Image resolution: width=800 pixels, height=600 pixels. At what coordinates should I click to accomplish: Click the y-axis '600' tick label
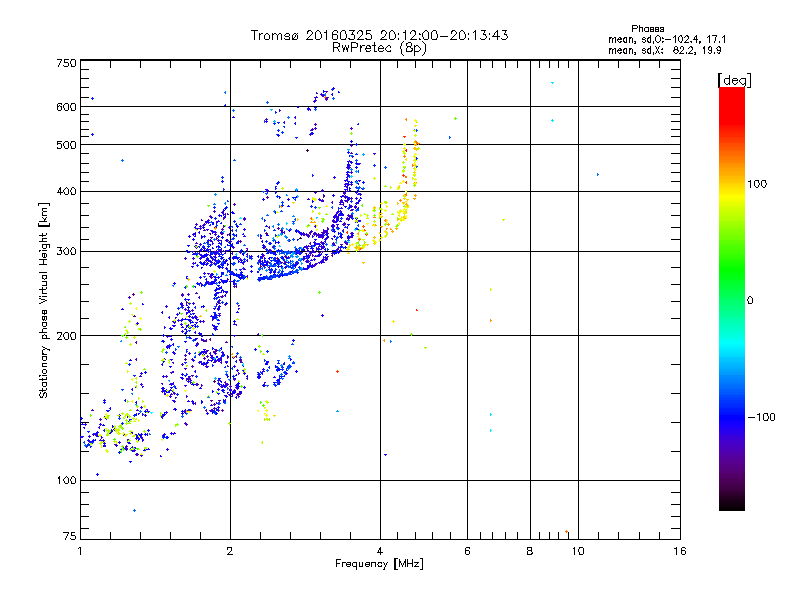66,107
